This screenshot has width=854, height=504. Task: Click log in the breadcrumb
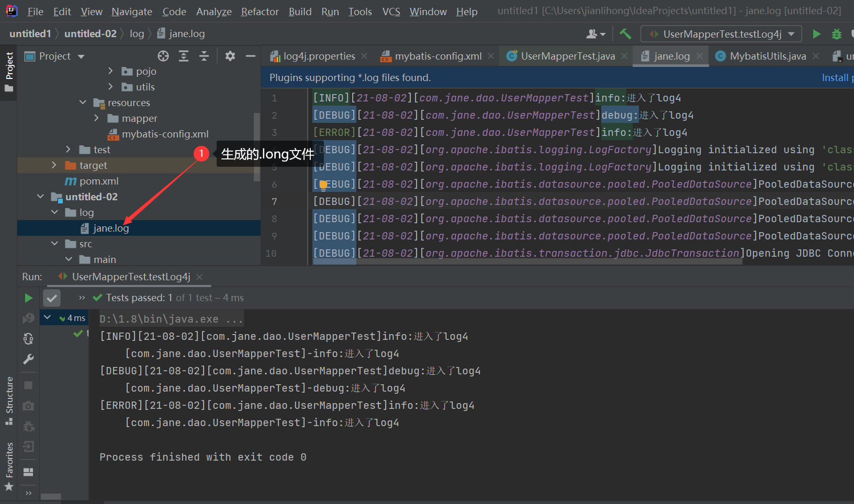137,33
